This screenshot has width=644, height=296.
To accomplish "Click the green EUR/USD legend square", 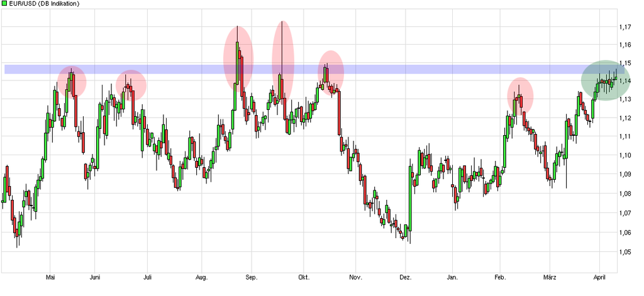I will click(4, 4).
